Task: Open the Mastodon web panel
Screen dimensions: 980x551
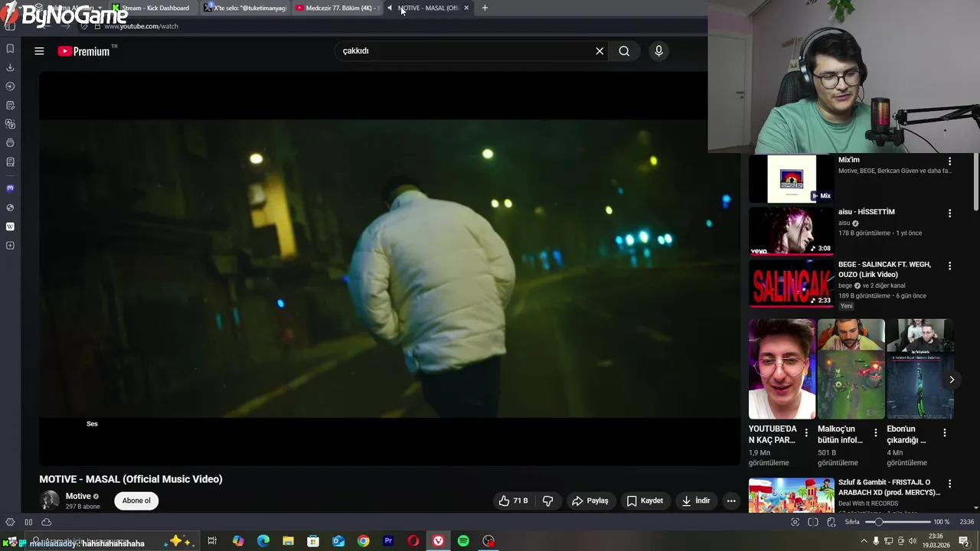Action: tap(10, 188)
